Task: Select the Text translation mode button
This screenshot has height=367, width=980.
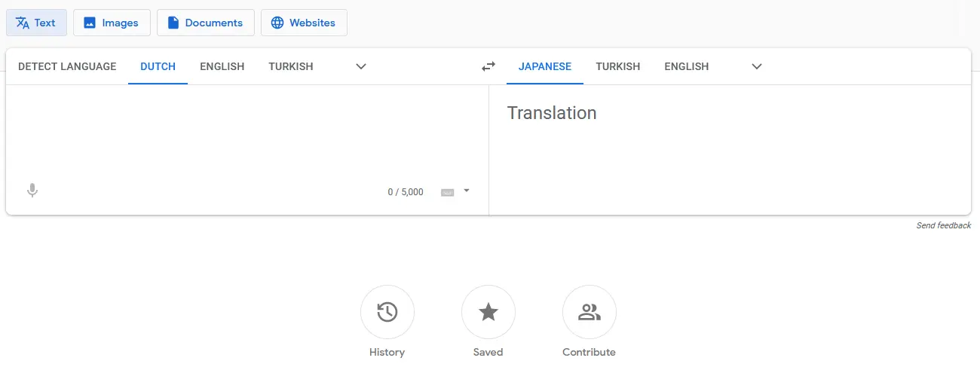Action: pyautogui.click(x=36, y=23)
